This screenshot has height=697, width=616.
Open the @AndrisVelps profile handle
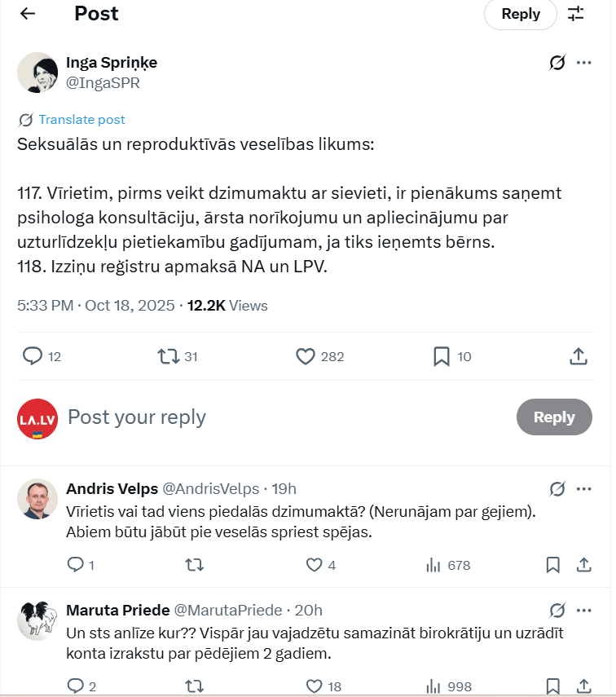click(211, 489)
